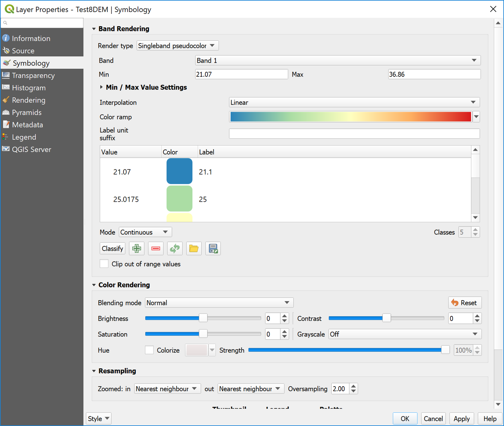Screen dimensions: 504x426
Task: Click the green arrows load-from-band icon
Action: point(175,248)
